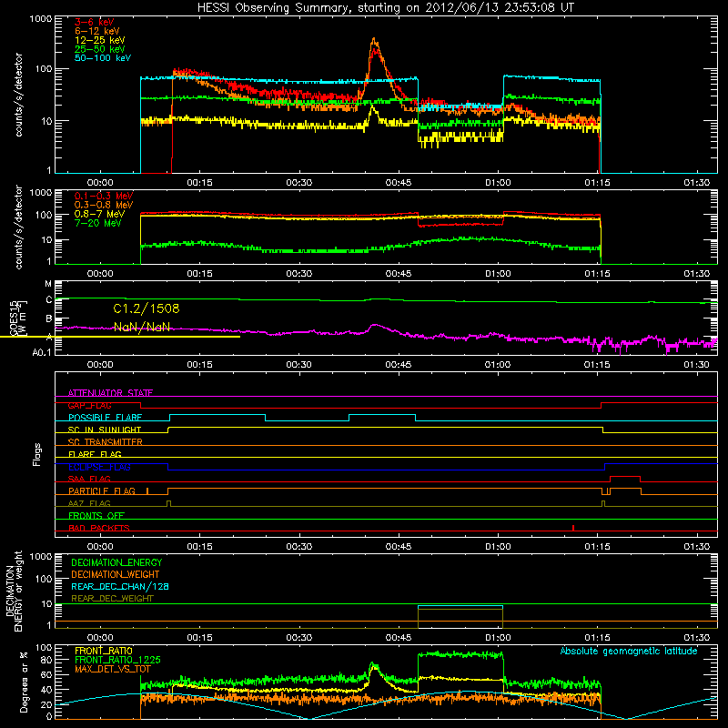Click the green FRONT_RATIO_1225 plateau near 00:55
The image size is (728, 728).
pos(460,654)
